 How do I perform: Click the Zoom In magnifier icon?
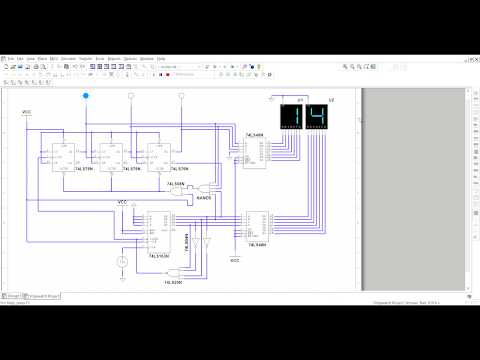coord(345,67)
